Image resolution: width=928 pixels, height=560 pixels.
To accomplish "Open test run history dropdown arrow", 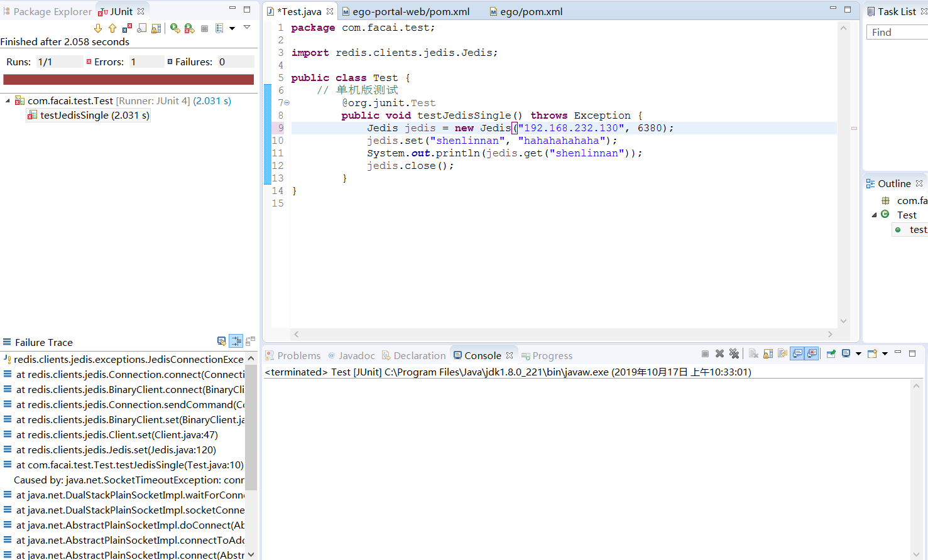I will (232, 28).
